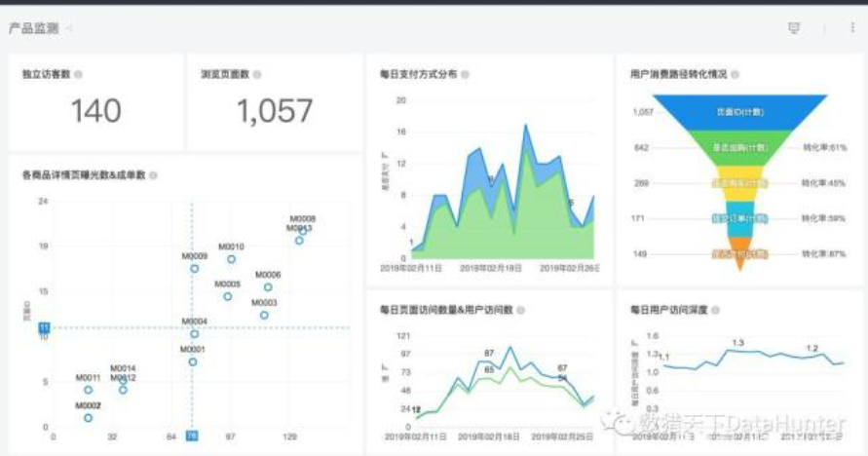Select scatter point M0001
This screenshot has height=456, width=868.
coord(193,361)
